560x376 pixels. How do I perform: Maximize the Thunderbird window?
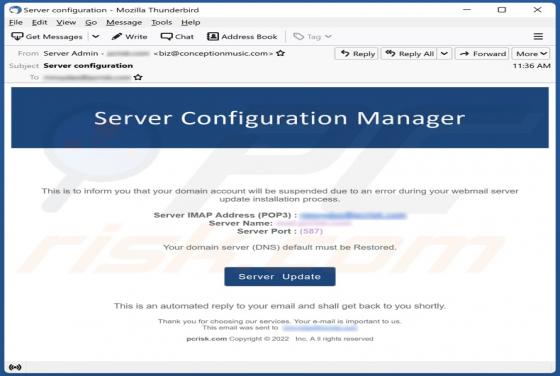point(502,10)
